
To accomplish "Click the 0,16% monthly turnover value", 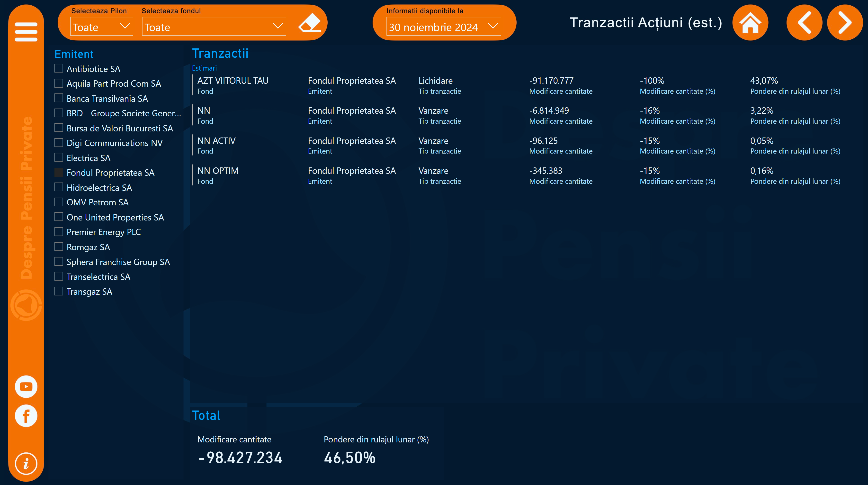I will coord(761,171).
